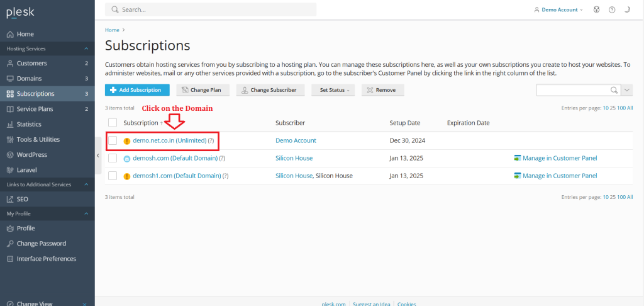Click the magnifier icon in list search
Screen dimensions: 644x306
[x=614, y=90]
